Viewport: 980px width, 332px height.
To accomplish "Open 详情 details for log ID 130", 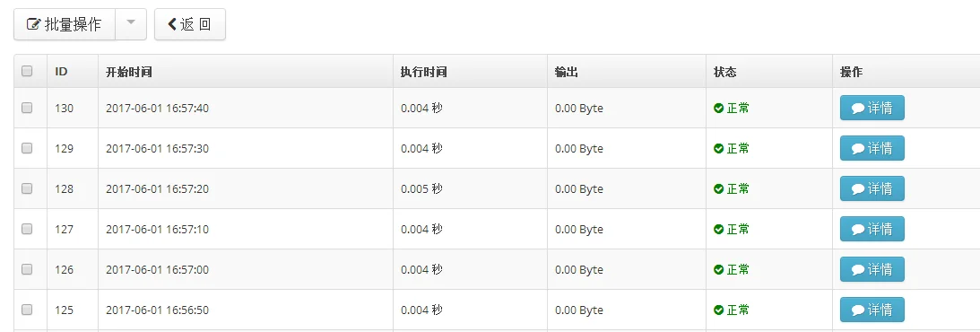I will [872, 109].
